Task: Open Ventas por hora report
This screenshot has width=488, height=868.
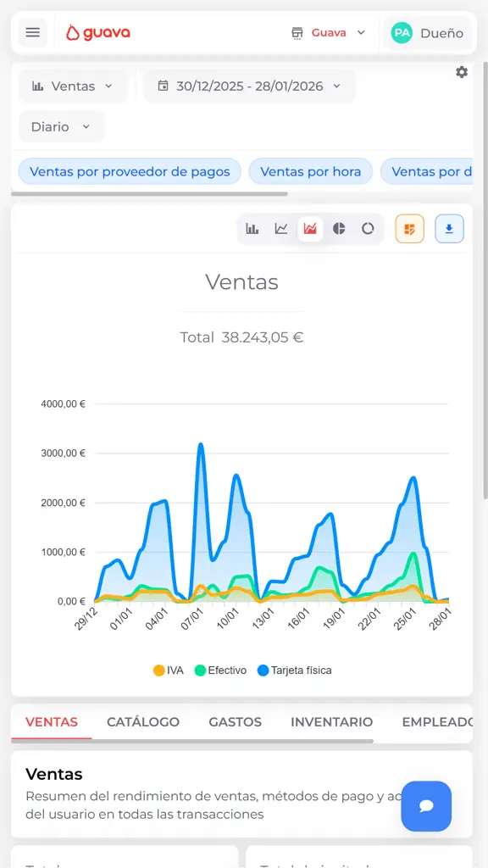Action: point(310,171)
